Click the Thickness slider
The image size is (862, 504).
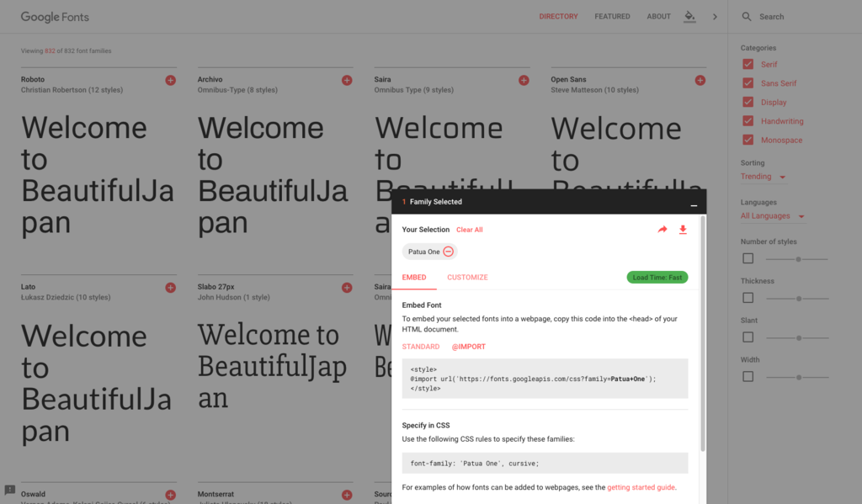pyautogui.click(x=796, y=299)
